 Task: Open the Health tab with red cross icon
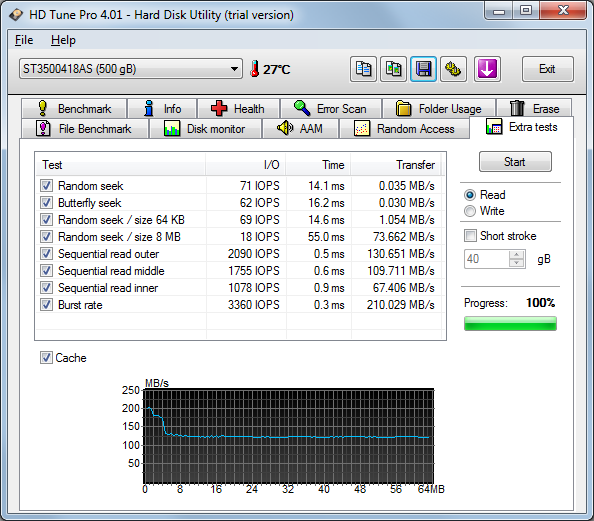point(238,109)
